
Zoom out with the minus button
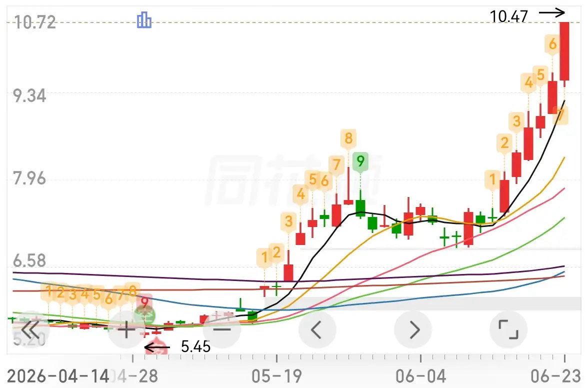(x=222, y=330)
